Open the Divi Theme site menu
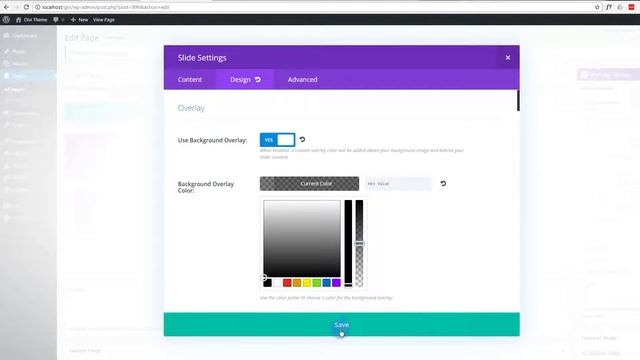The width and height of the screenshot is (640, 360). (31, 20)
